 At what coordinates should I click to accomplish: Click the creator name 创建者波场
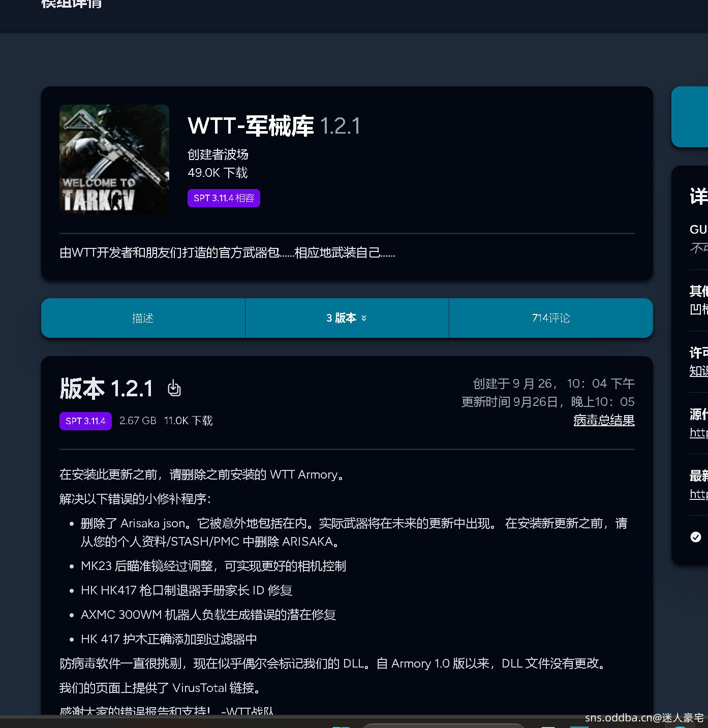(218, 154)
